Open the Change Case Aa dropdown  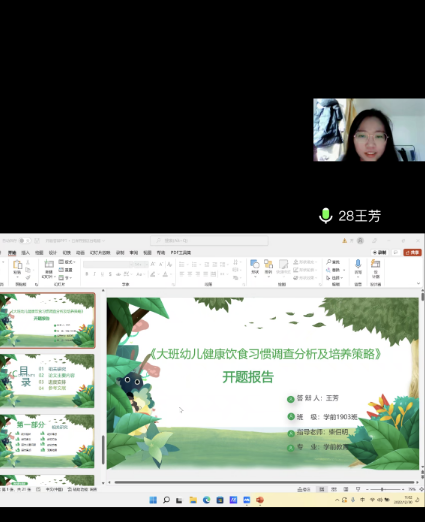pos(140,274)
